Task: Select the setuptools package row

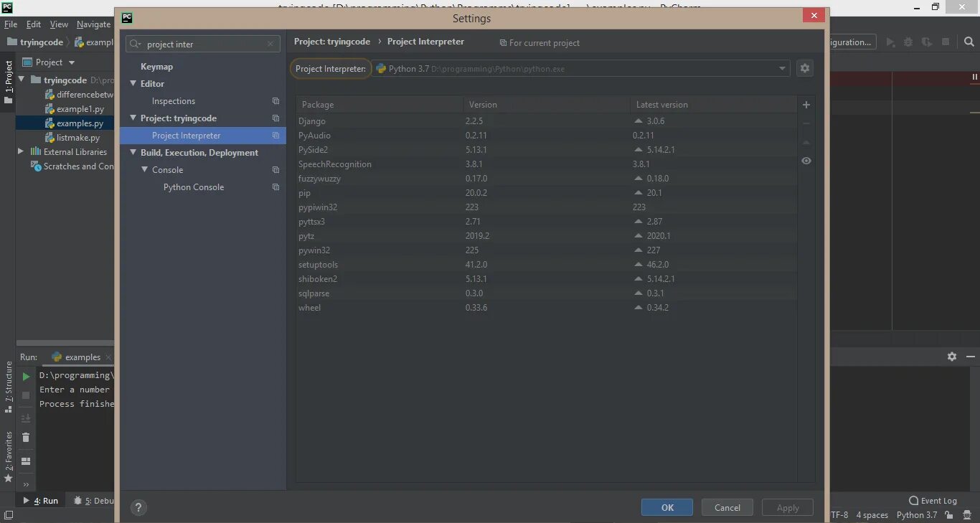Action: point(547,265)
